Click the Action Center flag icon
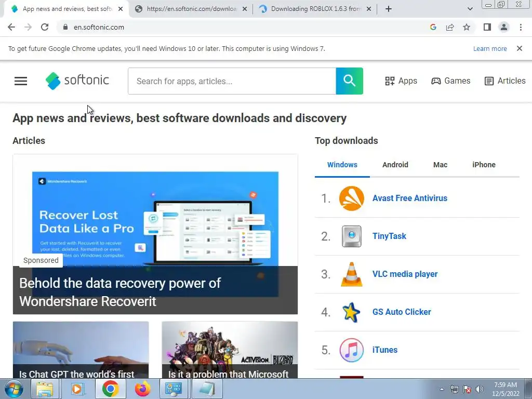The image size is (532, 399). click(467, 389)
